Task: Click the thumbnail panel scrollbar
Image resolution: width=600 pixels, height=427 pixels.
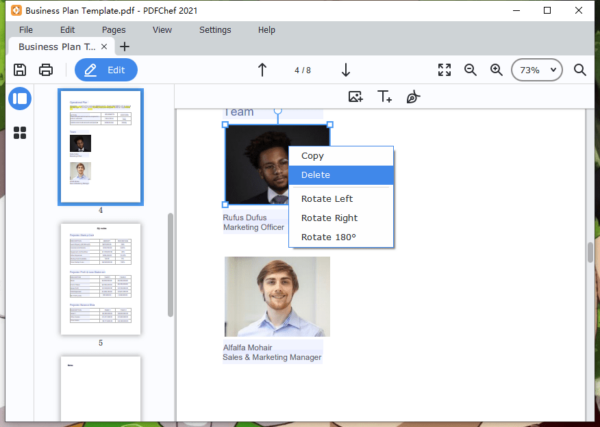Action: 170,265
